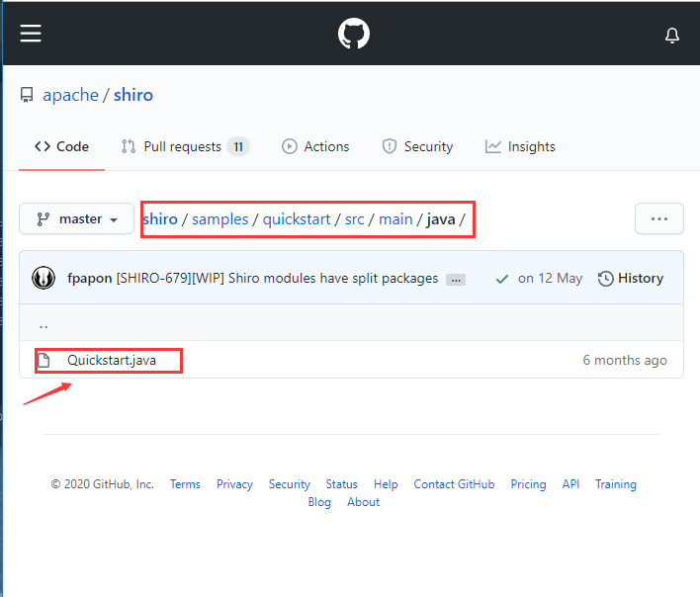700x597 pixels.
Task: Open the three-dot more options button
Action: coord(659,218)
